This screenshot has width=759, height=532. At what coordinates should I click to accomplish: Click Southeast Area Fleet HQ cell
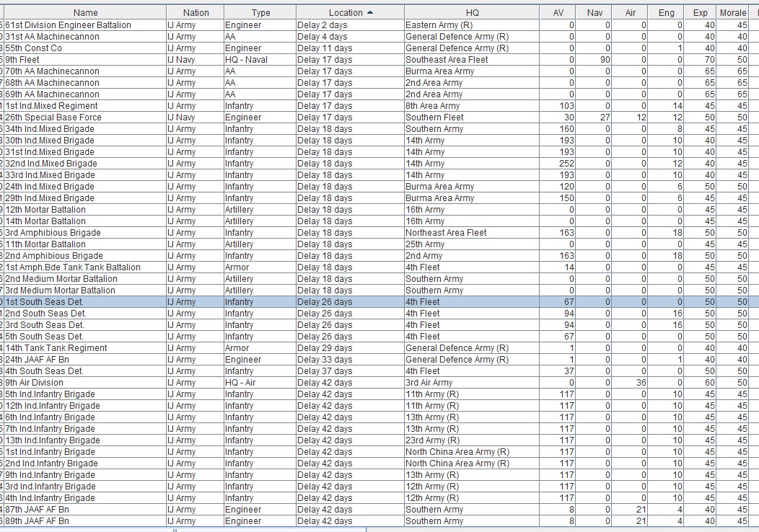click(x=472, y=60)
